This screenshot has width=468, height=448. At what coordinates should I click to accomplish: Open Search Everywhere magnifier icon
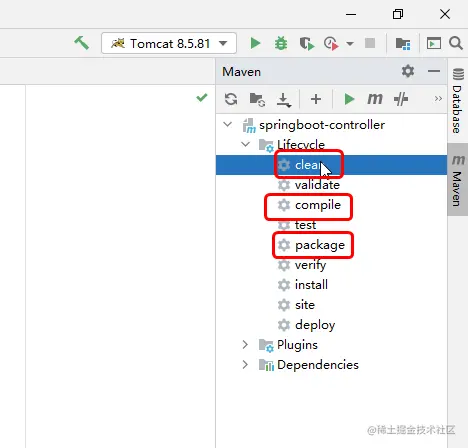[x=455, y=43]
